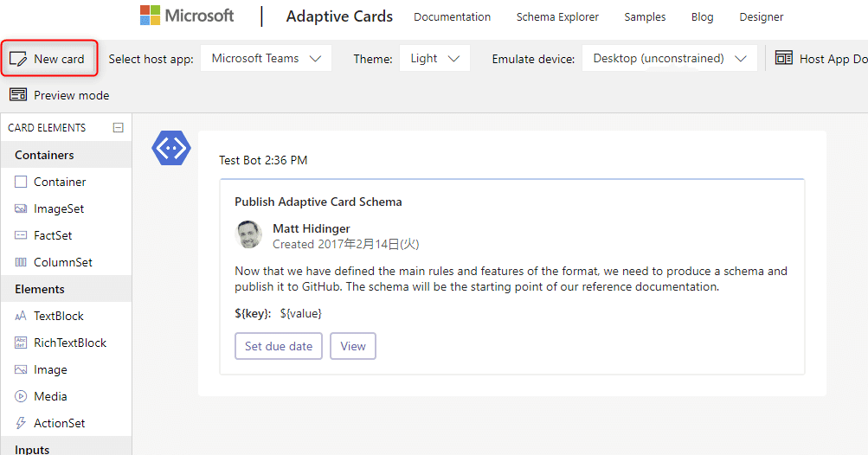Open the Host App Docs label
Screen dimensions: 868x455
(x=833, y=59)
